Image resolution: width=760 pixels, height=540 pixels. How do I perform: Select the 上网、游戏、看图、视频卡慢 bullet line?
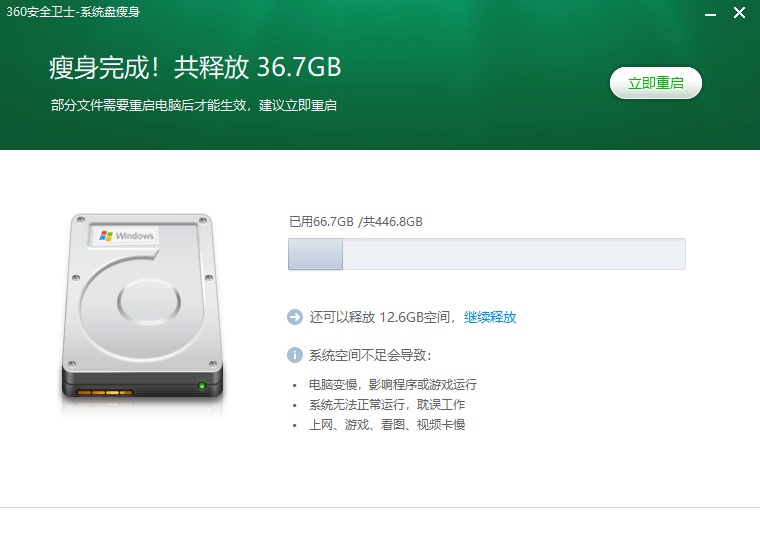click(x=387, y=425)
